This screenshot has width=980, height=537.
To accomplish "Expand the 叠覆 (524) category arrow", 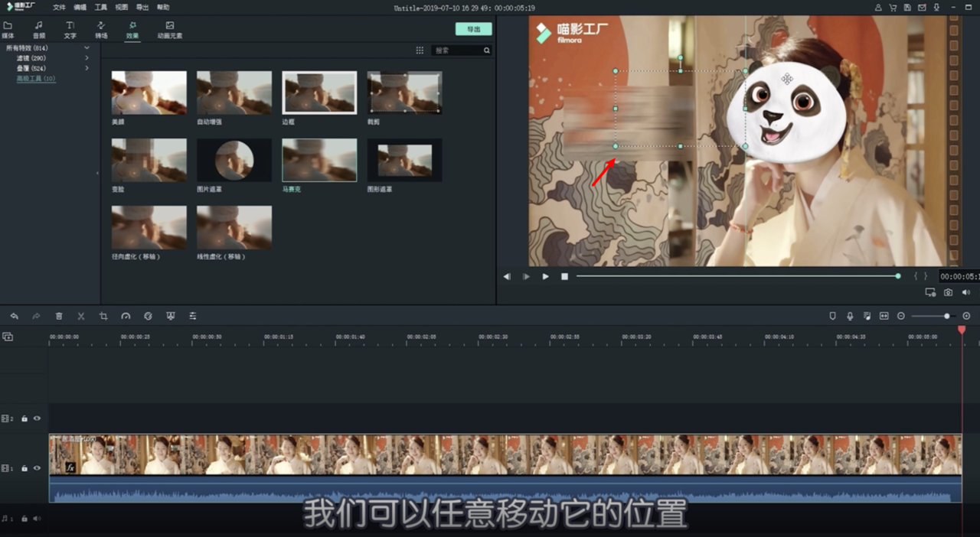I will click(x=87, y=68).
